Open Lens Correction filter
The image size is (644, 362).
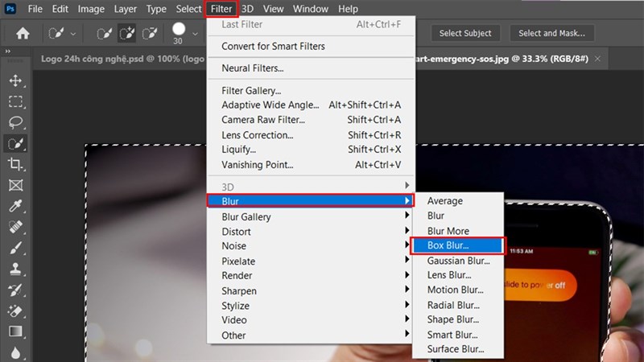312,135
